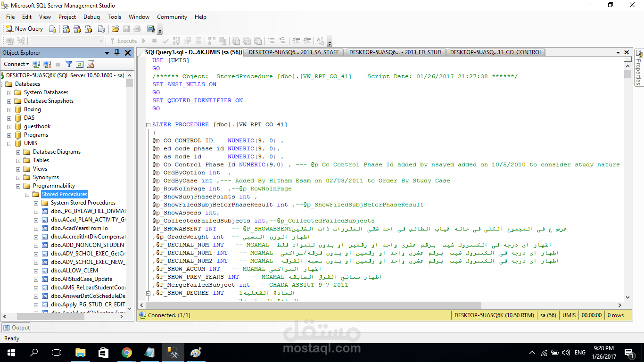Click the Execute button

coord(124,41)
